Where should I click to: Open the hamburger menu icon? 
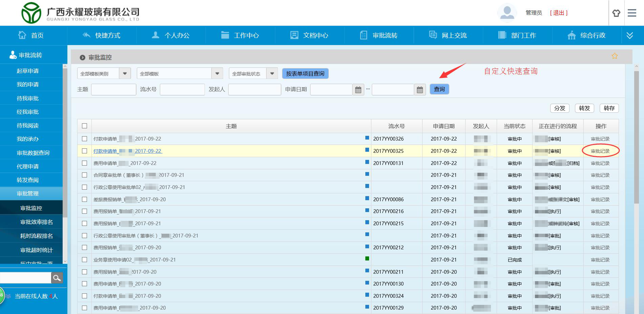click(631, 13)
